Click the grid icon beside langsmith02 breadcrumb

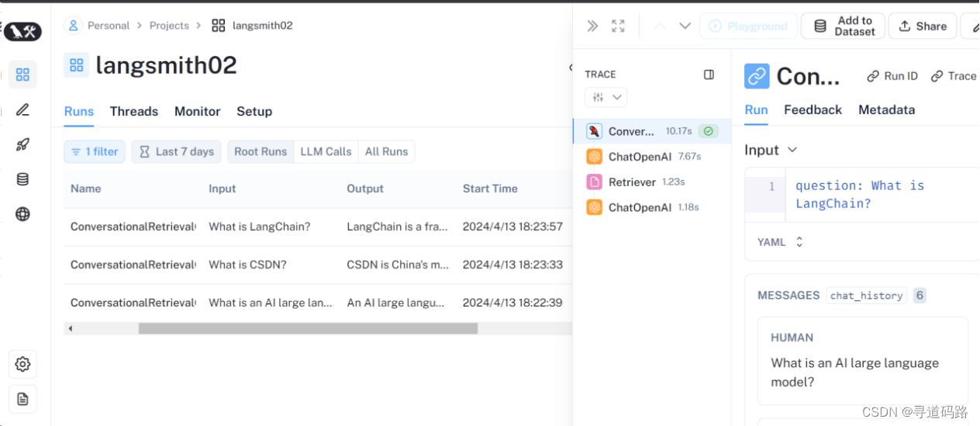[219, 26]
